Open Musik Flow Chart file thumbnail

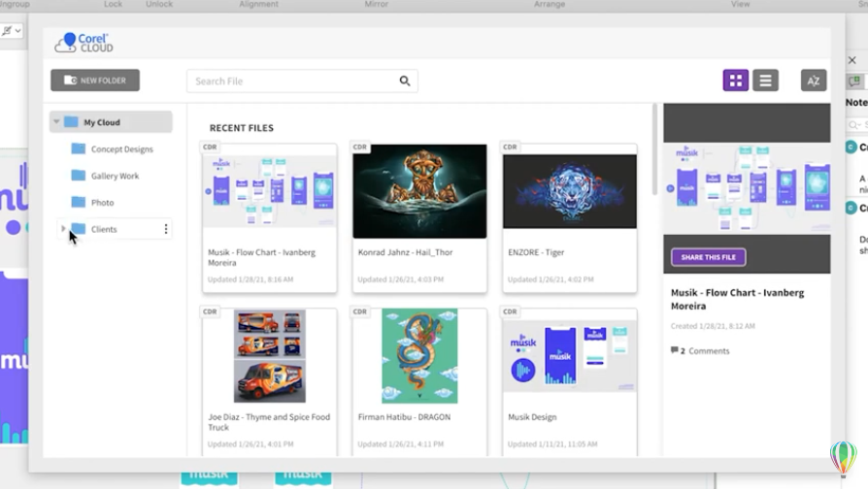click(270, 191)
